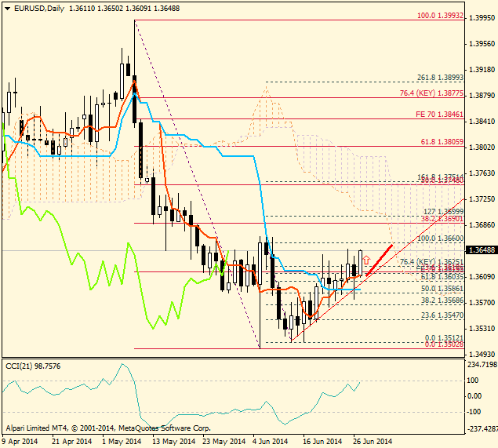Click the Alpari Limited MT4 copyright text
Screen dimensions: 498x448
coord(108,428)
